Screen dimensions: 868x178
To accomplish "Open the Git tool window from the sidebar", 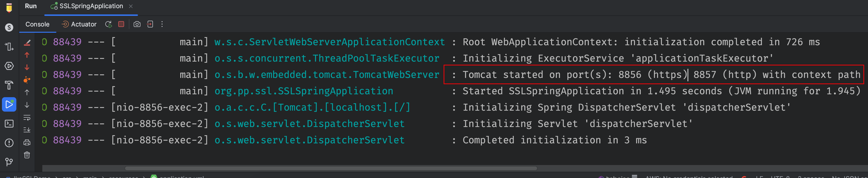I will pyautogui.click(x=9, y=162).
